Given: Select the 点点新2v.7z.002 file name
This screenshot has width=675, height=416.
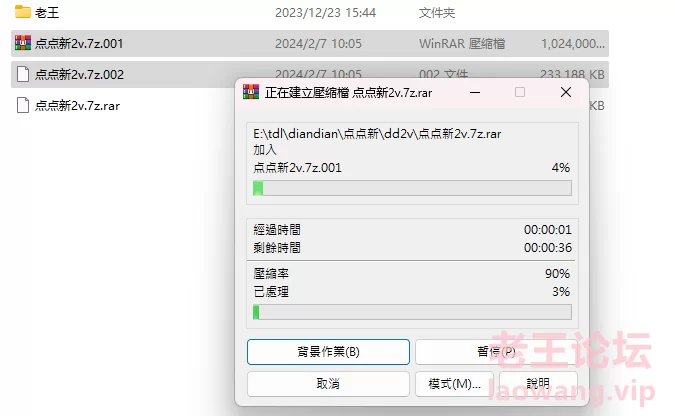Looking at the screenshot, I should point(79,75).
